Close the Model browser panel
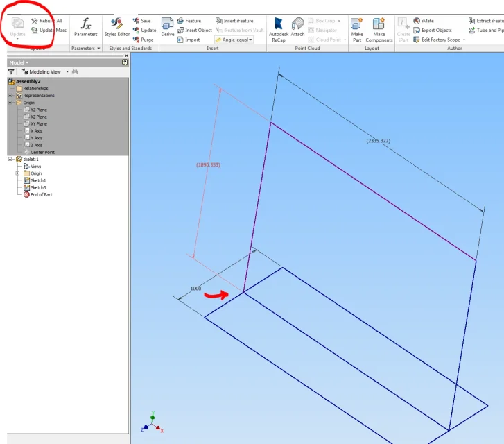This screenshot has width=504, height=444. click(126, 55)
